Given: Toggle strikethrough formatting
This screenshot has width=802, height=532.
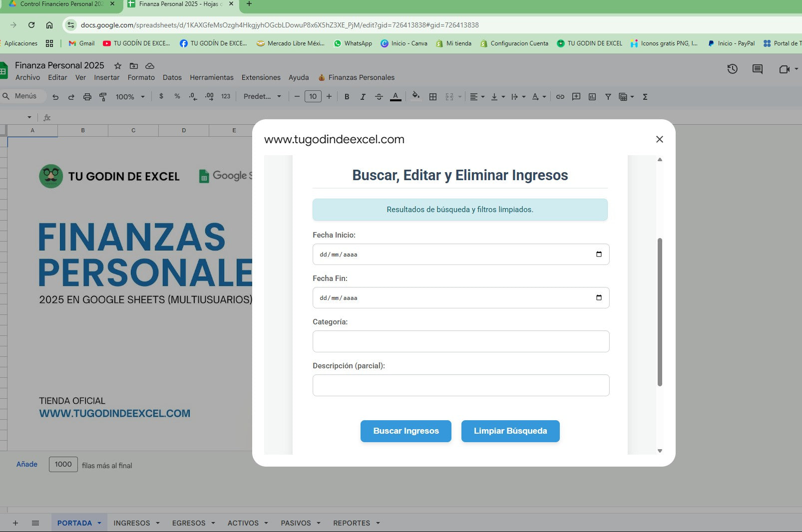Looking at the screenshot, I should point(379,97).
